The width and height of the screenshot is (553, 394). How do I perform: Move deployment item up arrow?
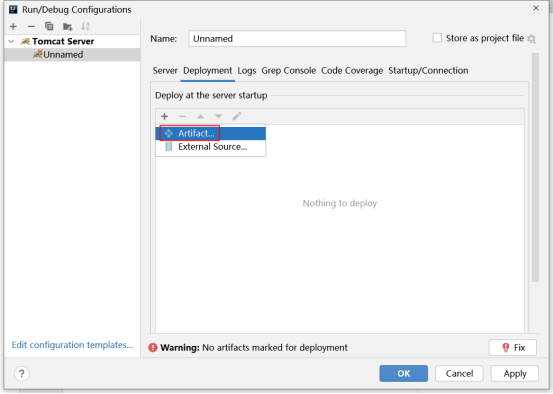[x=200, y=116]
